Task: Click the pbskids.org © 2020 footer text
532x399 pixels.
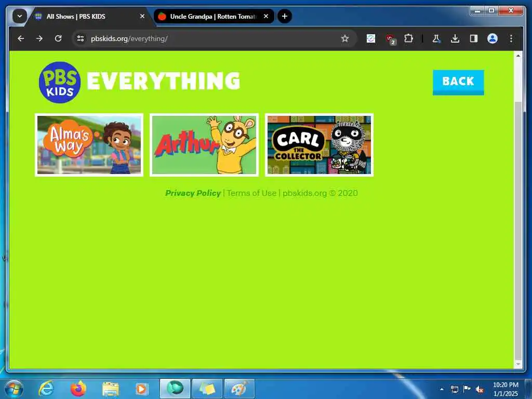Action: [x=320, y=193]
